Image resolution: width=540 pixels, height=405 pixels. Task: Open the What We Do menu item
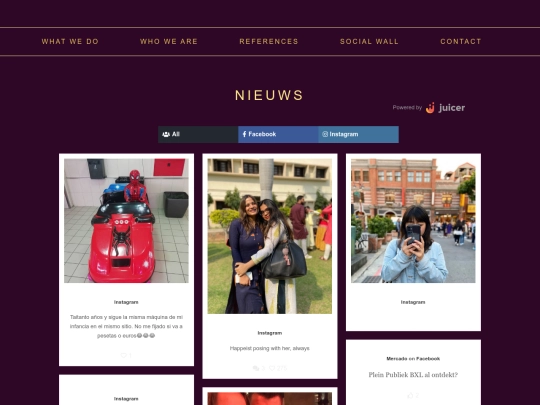click(x=70, y=41)
